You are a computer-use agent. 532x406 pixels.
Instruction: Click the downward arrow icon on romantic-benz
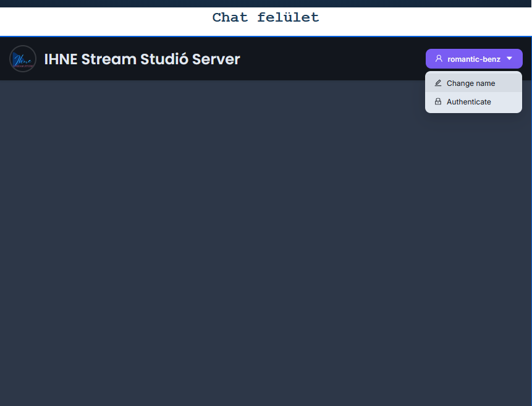[x=510, y=58]
